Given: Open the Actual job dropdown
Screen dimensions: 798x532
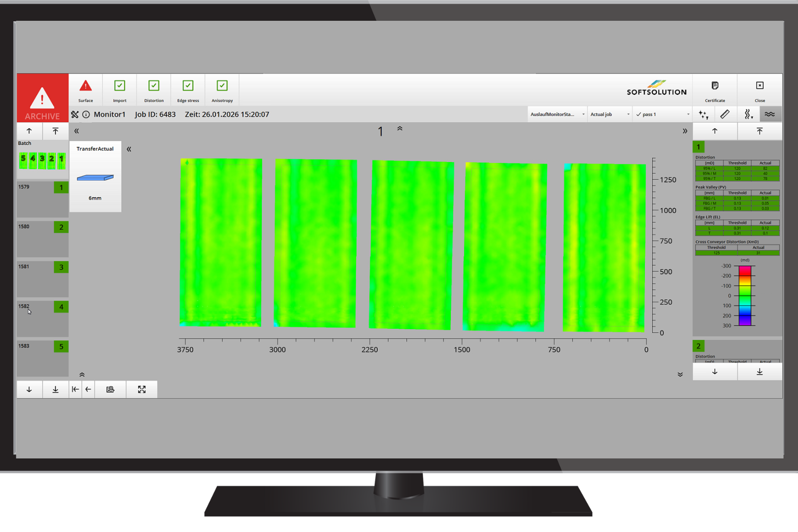Looking at the screenshot, I should click(609, 114).
